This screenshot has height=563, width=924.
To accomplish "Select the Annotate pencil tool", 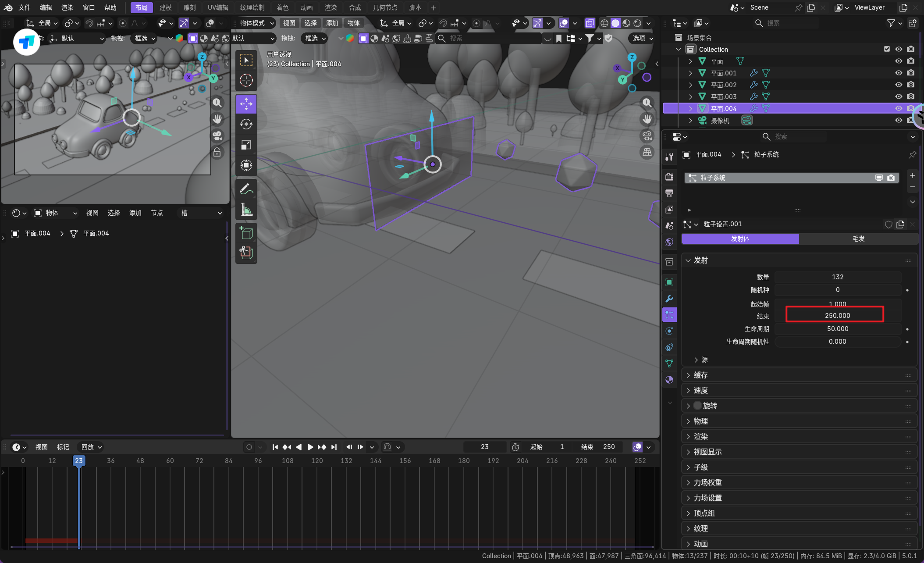I will pos(246,189).
